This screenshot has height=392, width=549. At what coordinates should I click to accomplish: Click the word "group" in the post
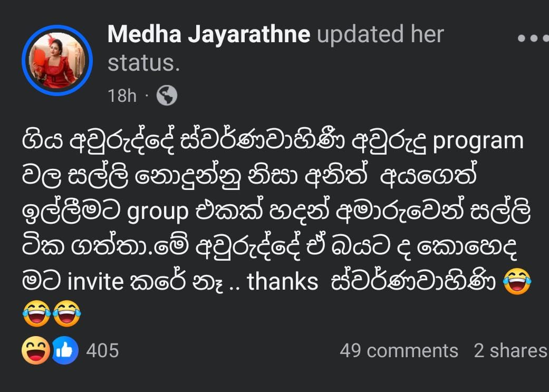point(158,212)
